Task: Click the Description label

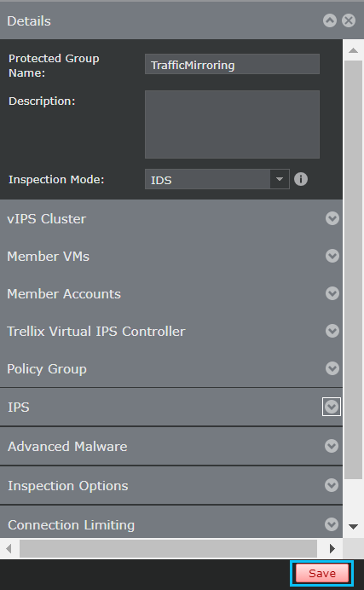Action: pyautogui.click(x=42, y=101)
